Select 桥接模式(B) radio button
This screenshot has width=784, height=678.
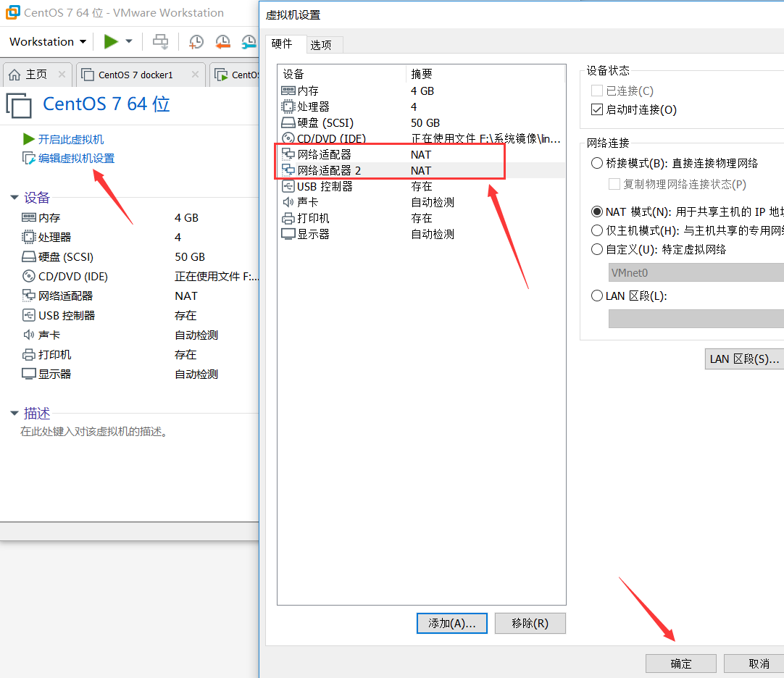coord(596,163)
